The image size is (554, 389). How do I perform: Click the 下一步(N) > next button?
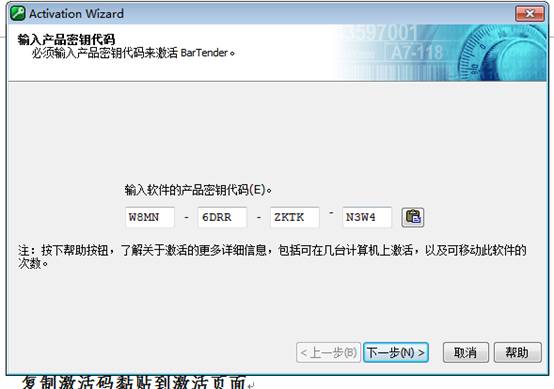point(396,352)
